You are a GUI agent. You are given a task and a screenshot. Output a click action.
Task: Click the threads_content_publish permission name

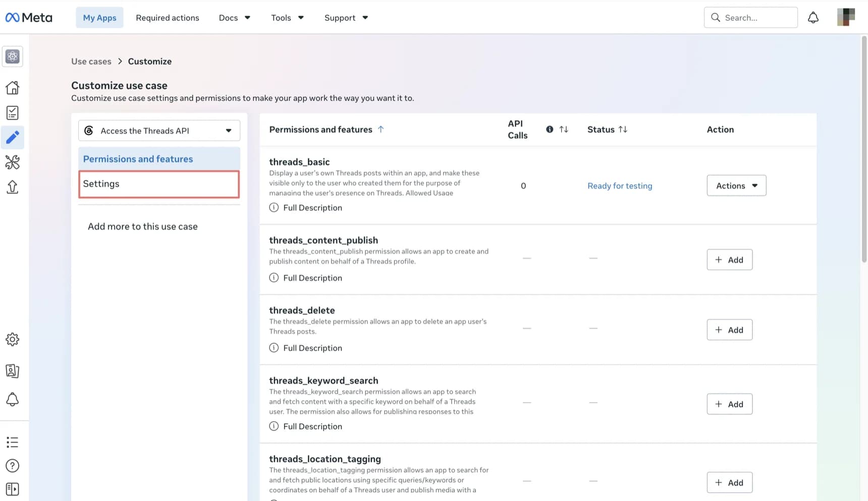323,240
